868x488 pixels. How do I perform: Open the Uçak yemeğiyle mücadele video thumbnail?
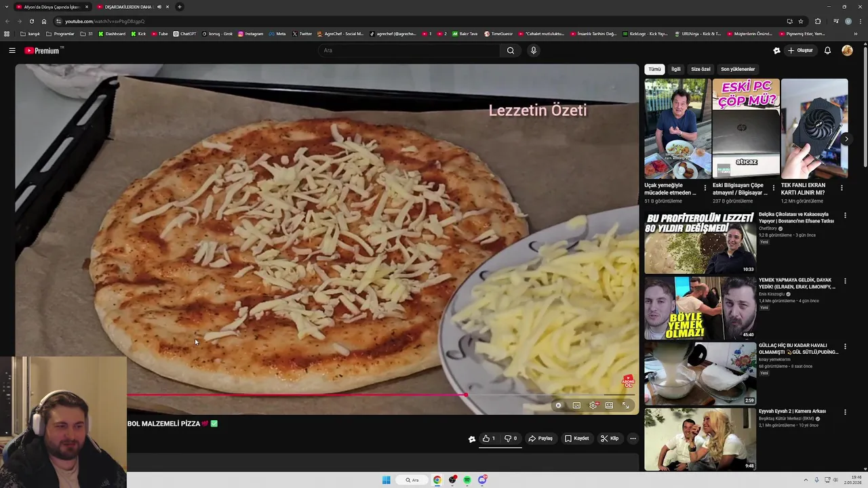click(677, 129)
